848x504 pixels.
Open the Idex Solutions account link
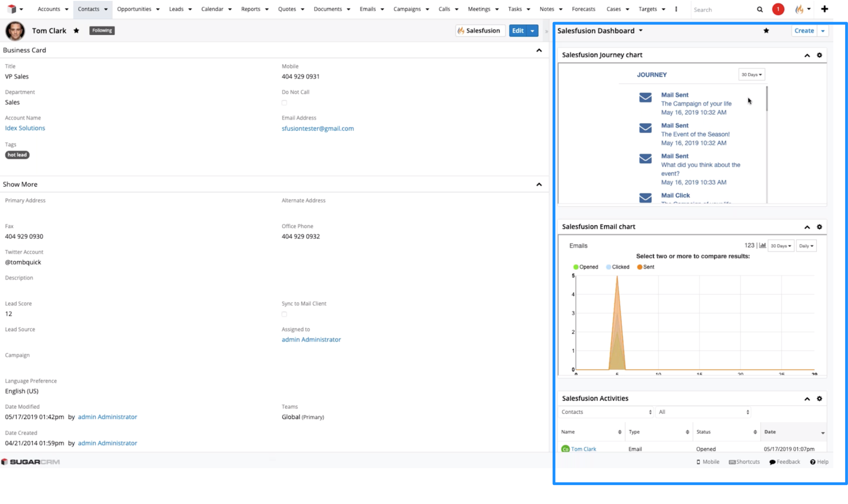(25, 128)
